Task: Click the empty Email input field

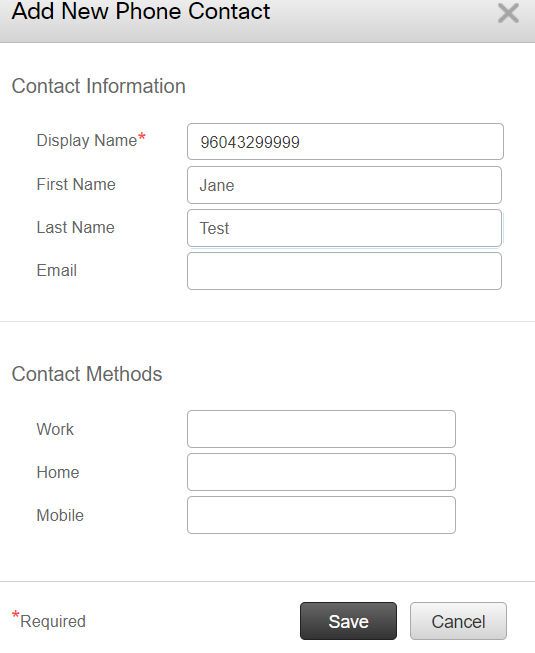Action: pyautogui.click(x=344, y=271)
